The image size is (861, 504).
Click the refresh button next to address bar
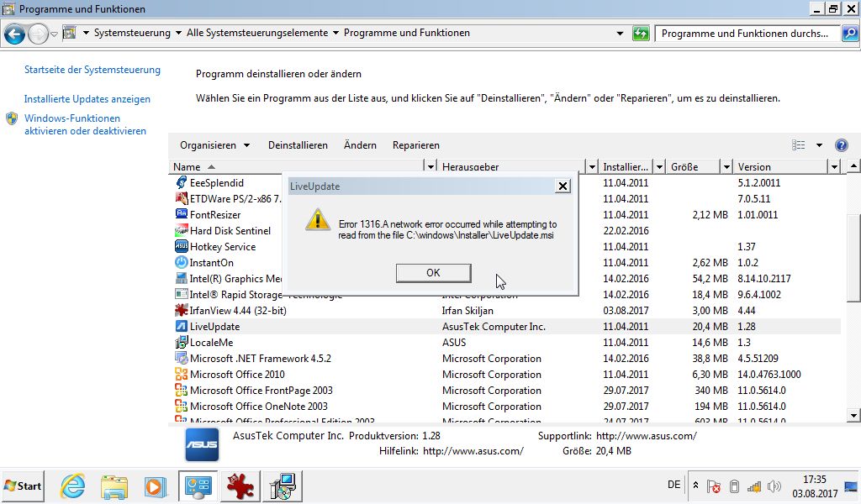[x=641, y=34]
